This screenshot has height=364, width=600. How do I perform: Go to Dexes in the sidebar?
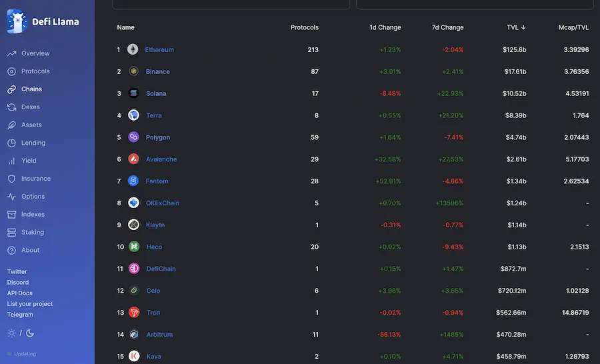(31, 107)
